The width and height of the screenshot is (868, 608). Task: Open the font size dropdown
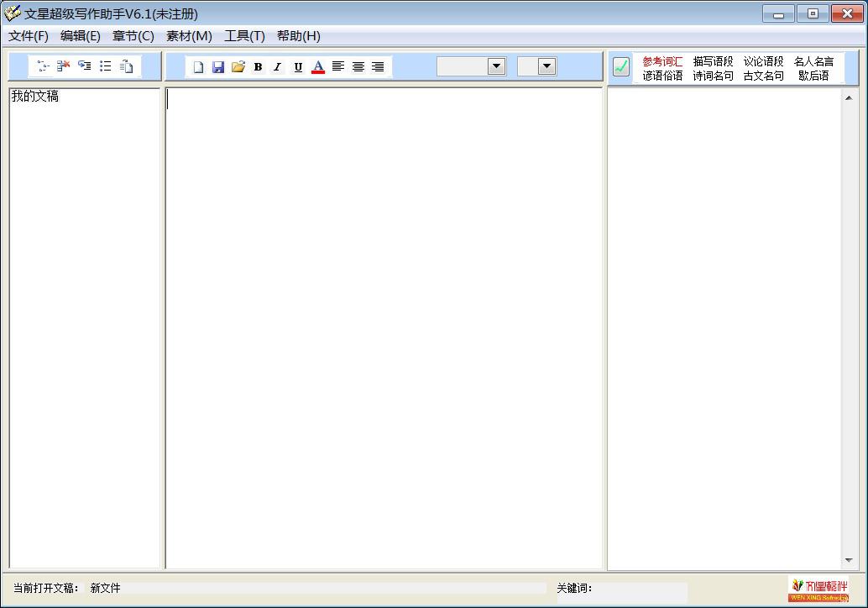click(546, 66)
